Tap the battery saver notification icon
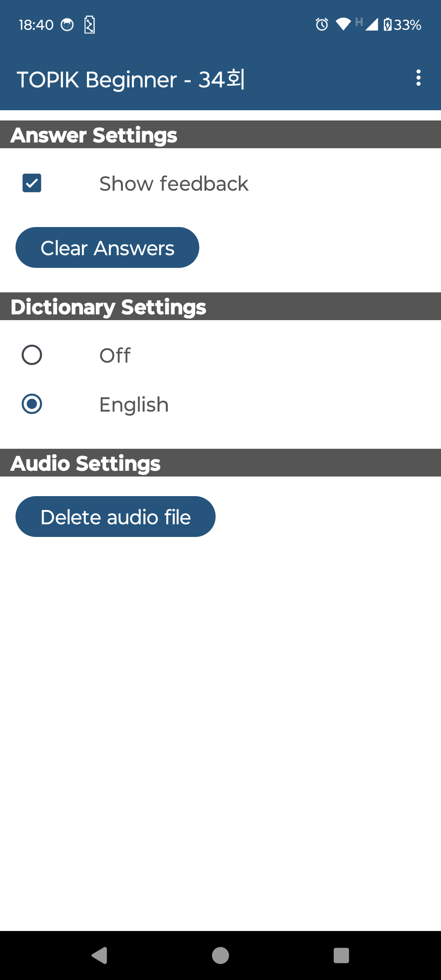This screenshot has height=980, width=441. pos(89,25)
